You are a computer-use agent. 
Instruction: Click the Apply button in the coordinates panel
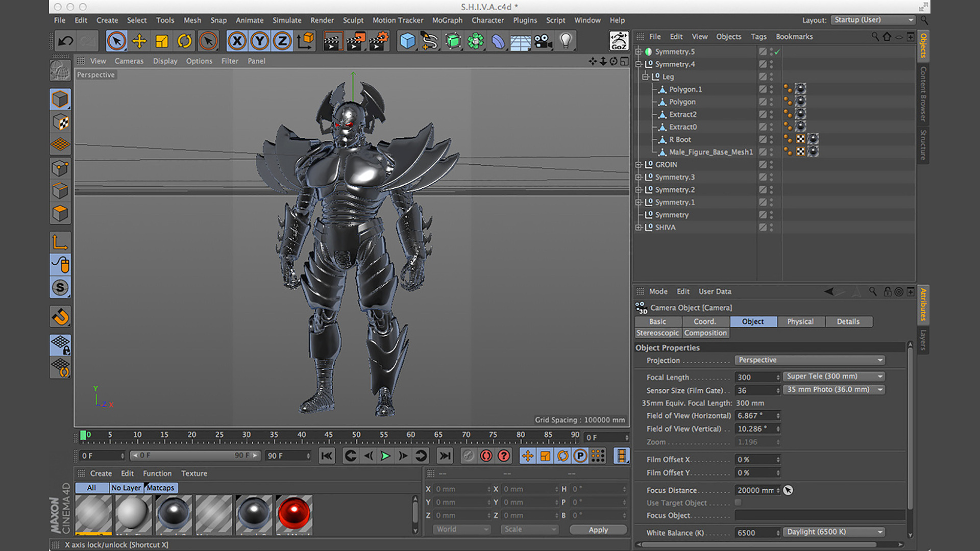[598, 530]
